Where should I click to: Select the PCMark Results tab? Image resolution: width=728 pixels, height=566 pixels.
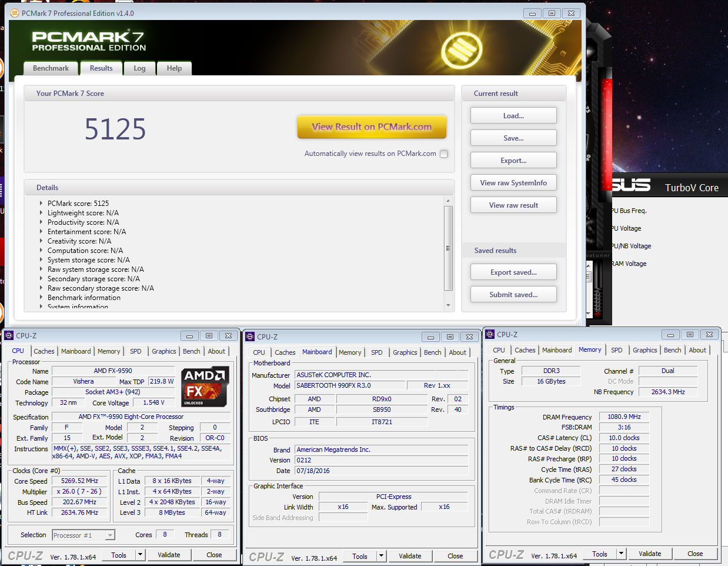[x=101, y=68]
